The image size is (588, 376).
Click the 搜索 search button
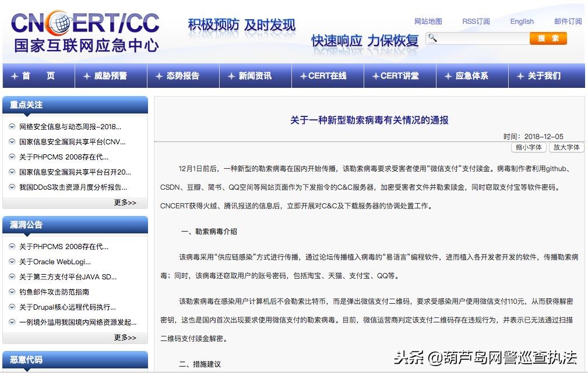pyautogui.click(x=548, y=38)
